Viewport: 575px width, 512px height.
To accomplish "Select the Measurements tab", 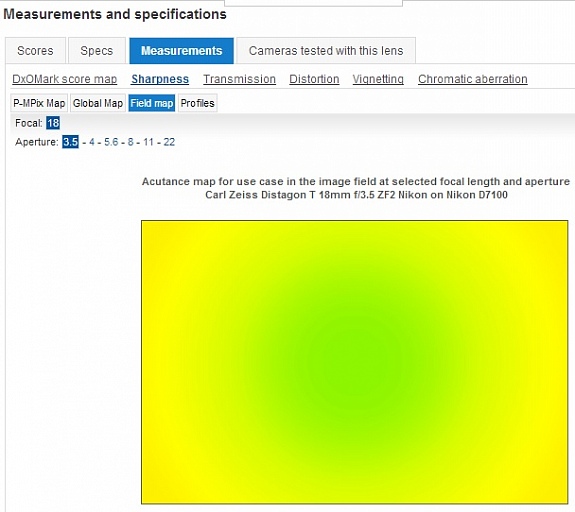I will pyautogui.click(x=182, y=51).
